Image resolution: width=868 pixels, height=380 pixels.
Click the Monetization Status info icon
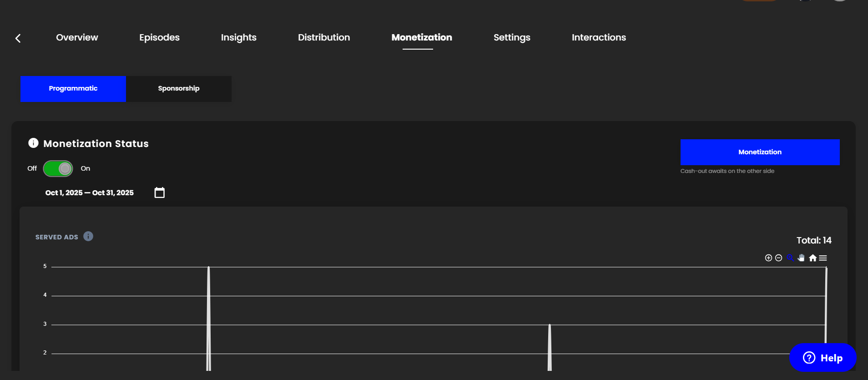click(x=33, y=143)
